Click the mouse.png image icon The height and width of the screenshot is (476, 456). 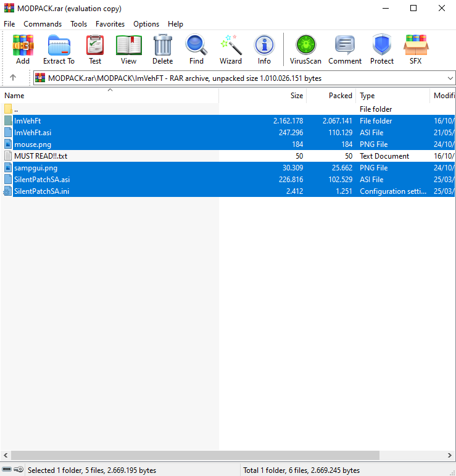point(8,144)
